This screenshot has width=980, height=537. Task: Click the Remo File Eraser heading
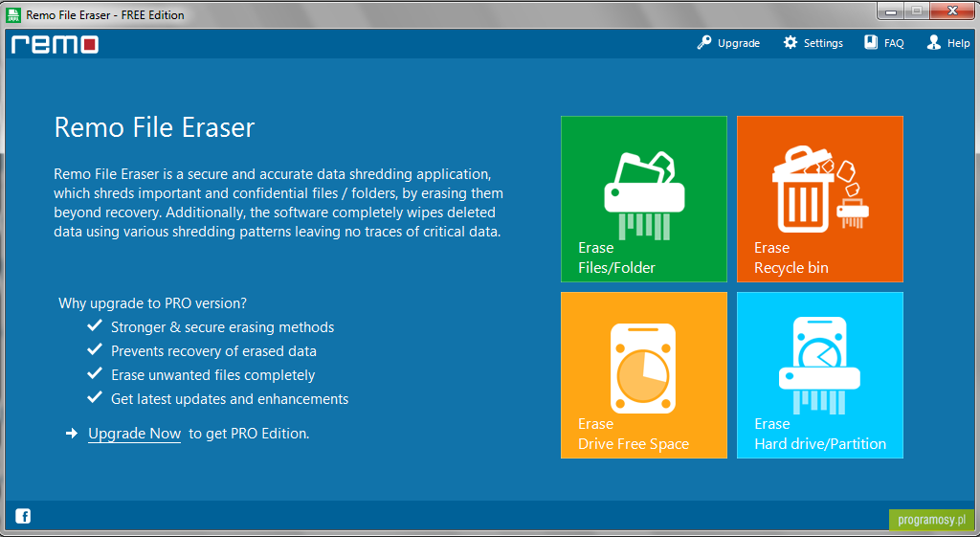click(154, 127)
